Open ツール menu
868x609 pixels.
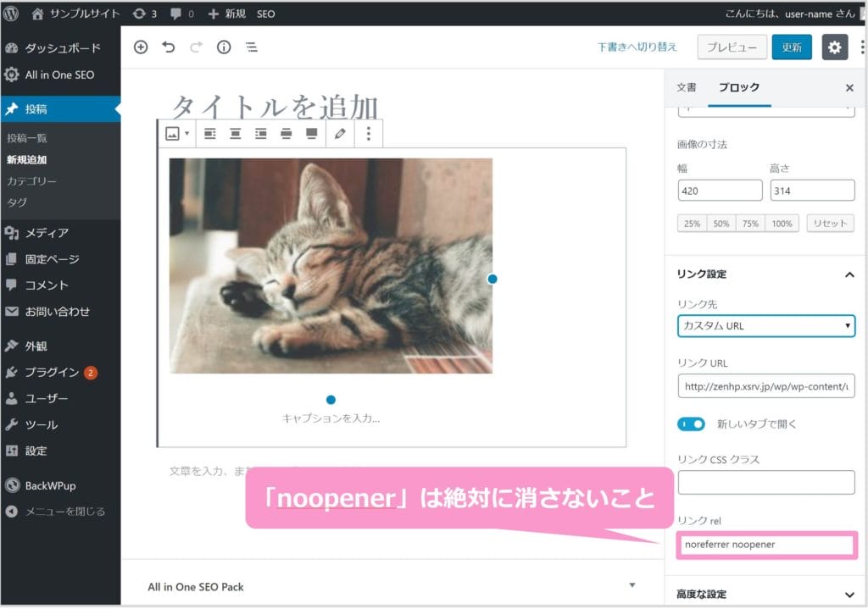coord(60,425)
